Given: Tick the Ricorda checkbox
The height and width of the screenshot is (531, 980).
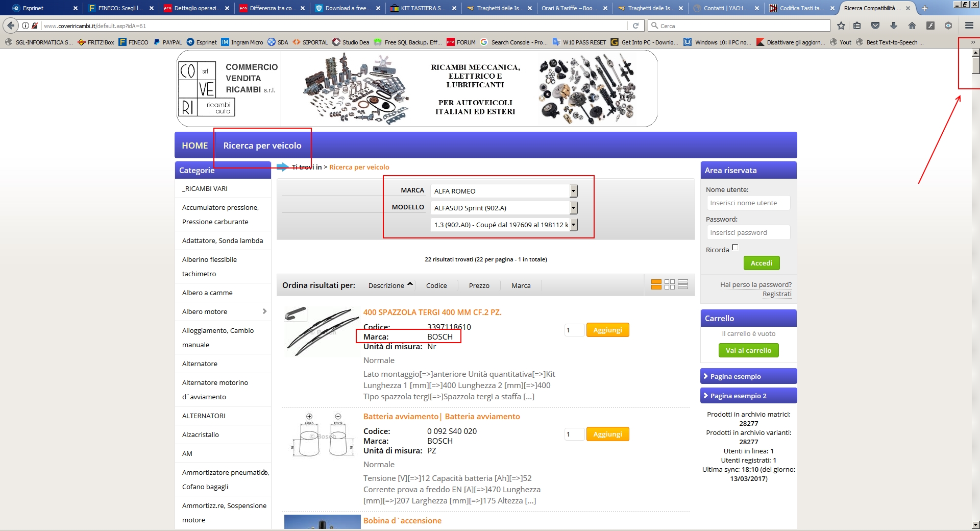Looking at the screenshot, I should tap(735, 248).
